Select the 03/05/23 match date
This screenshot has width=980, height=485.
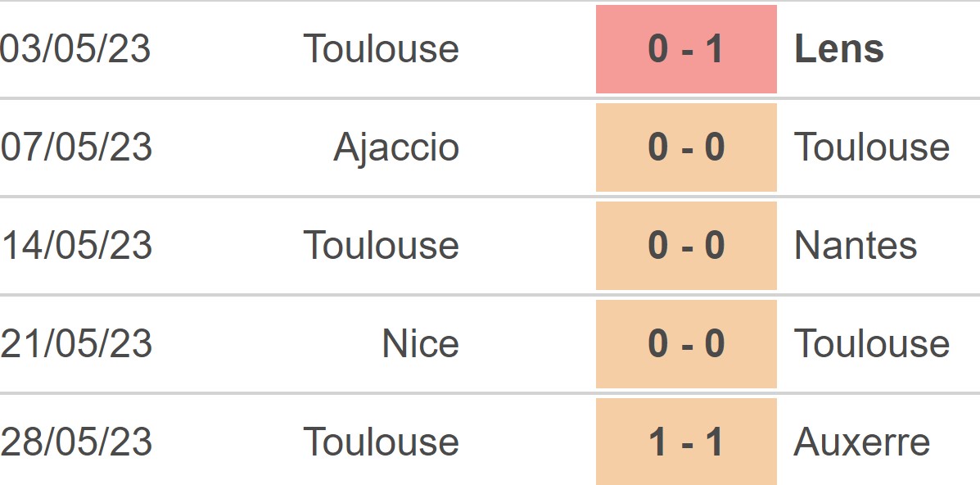(x=75, y=49)
